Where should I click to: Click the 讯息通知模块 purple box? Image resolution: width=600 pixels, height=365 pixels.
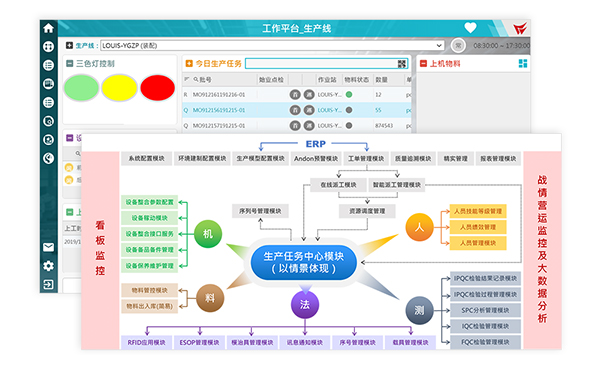(305, 342)
